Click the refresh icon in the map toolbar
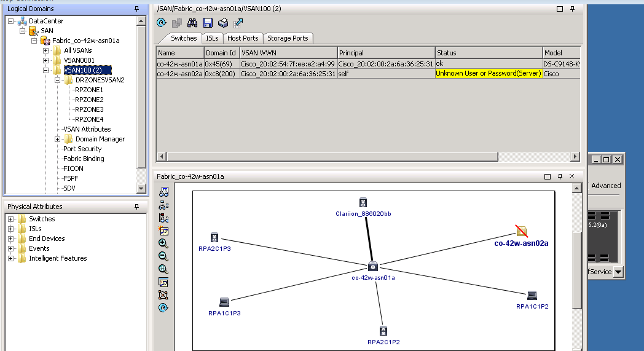The image size is (644, 351). tap(163, 308)
